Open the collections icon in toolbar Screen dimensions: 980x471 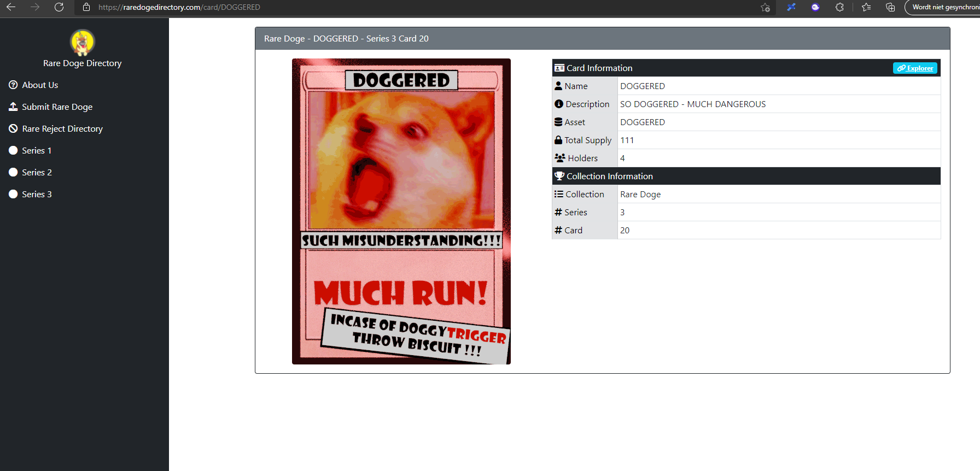[x=890, y=7]
